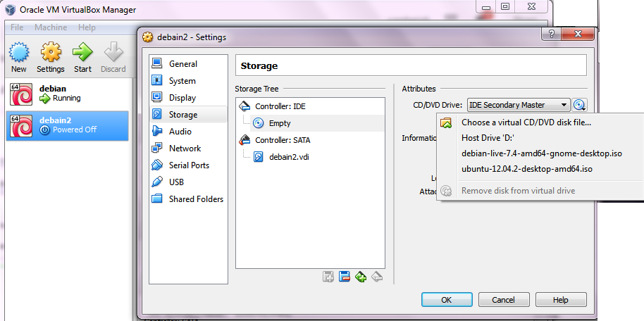Select the debian running virtual machine

(x=68, y=94)
